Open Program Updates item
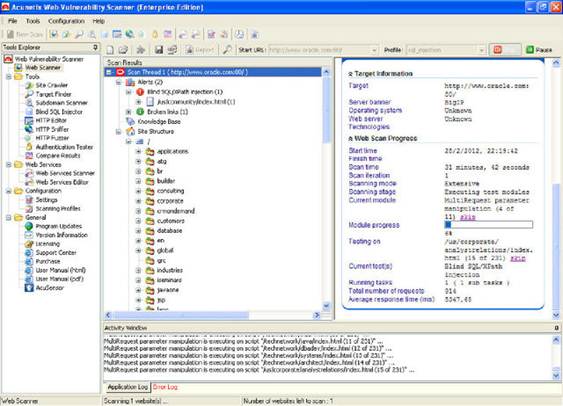Viewport: 563px width, 406px height. click(x=59, y=226)
